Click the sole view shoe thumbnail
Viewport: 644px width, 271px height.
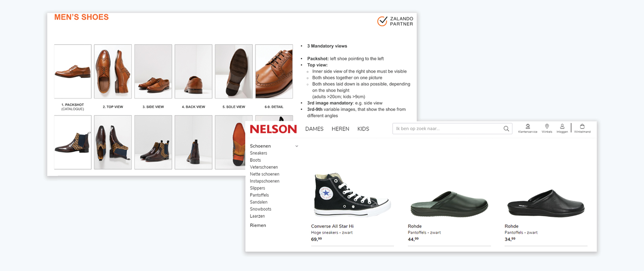[x=234, y=71]
